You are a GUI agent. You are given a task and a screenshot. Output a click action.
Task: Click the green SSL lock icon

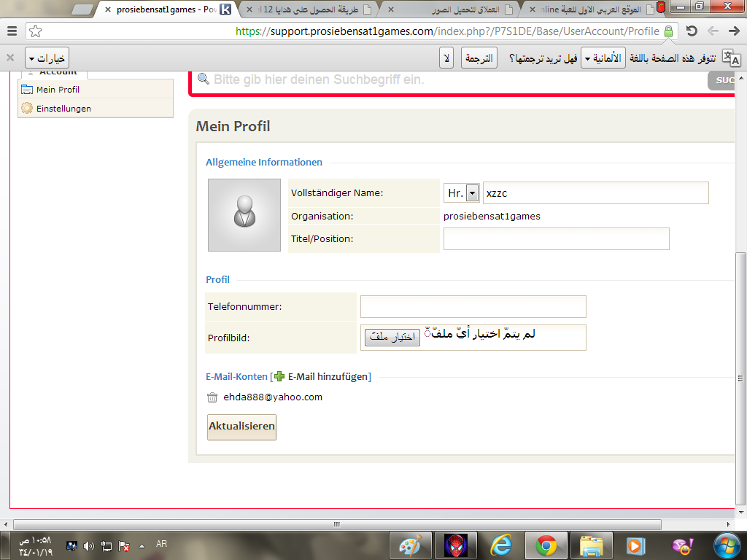point(668,31)
